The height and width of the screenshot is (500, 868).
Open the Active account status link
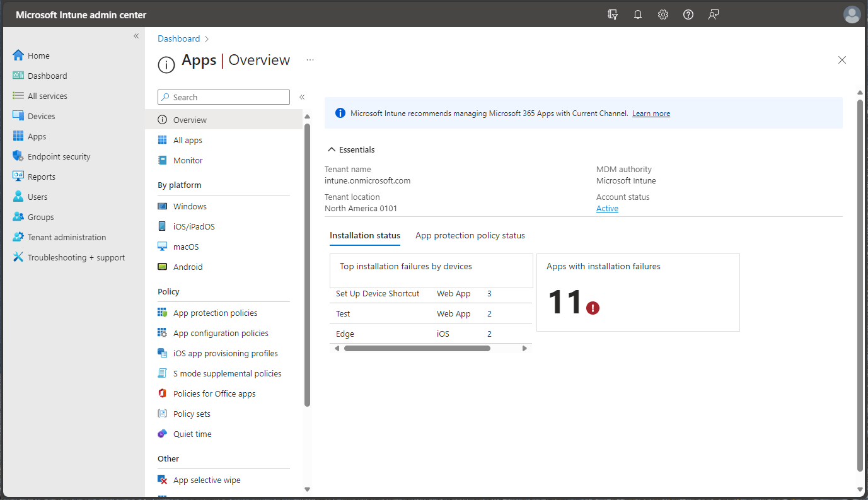point(606,208)
